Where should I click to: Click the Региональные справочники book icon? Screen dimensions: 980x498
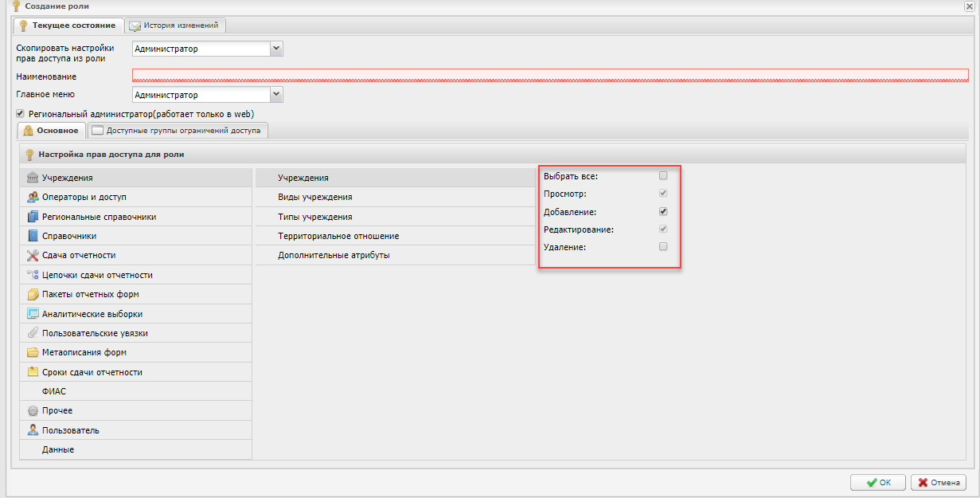tap(33, 217)
